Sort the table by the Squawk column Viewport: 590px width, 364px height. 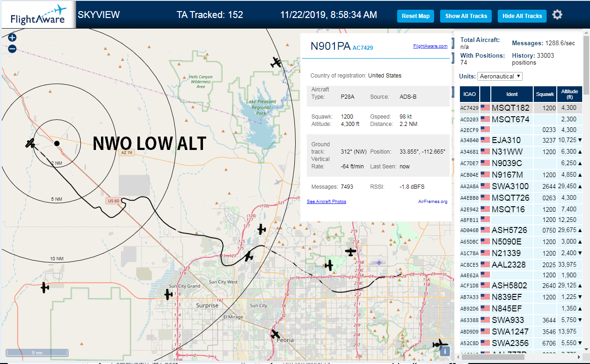pos(545,94)
